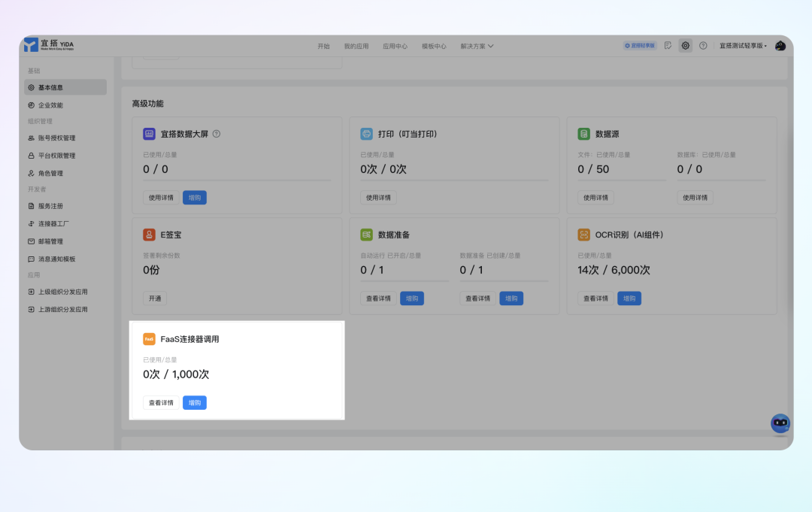Viewport: 812px width, 512px height.
Task: Click the 企业效能 sidebar icon
Action: coord(31,105)
